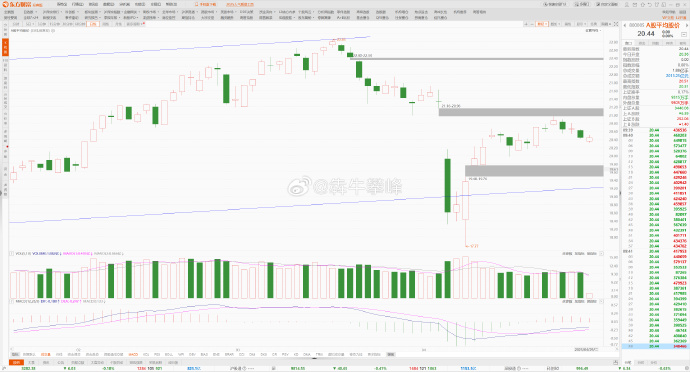Go to next stock with the right arrow
Image resolution: width=690 pixels, height=372 pixels.
pos(687,26)
